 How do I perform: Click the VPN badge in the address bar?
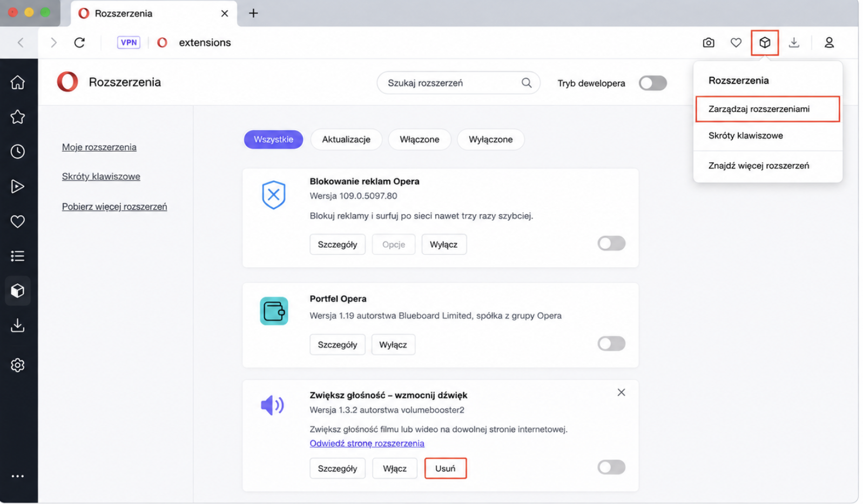tap(129, 43)
